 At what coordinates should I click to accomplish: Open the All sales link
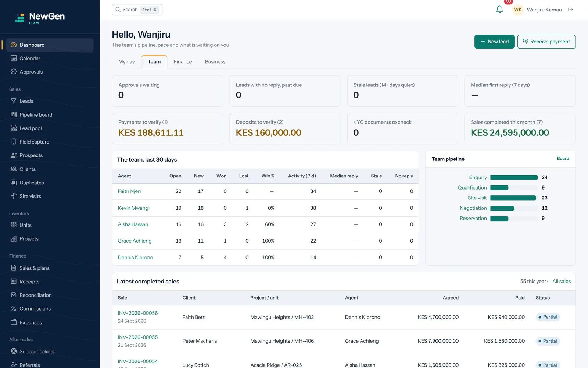[562, 281]
